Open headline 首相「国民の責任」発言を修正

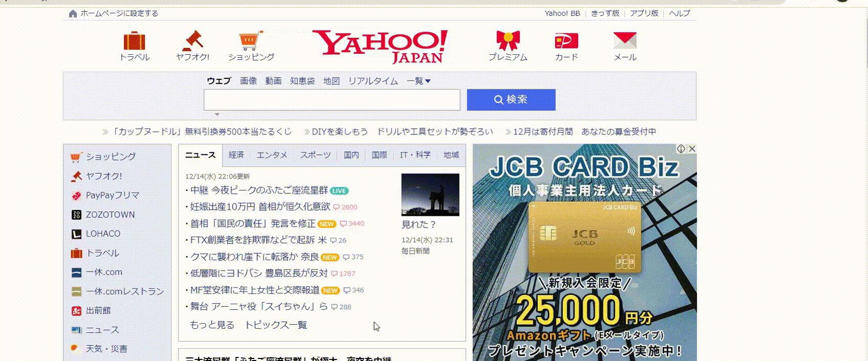(253, 223)
